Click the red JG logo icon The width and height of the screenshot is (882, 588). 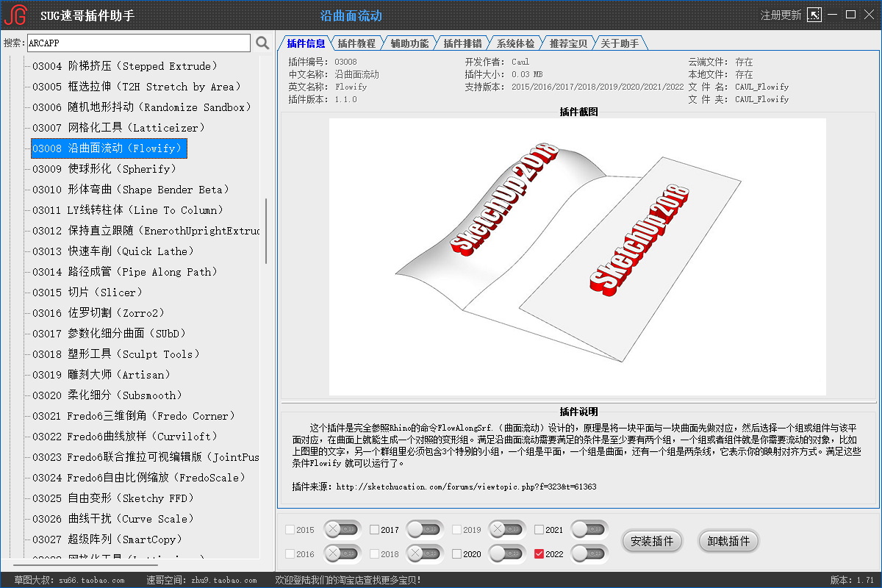pos(15,15)
